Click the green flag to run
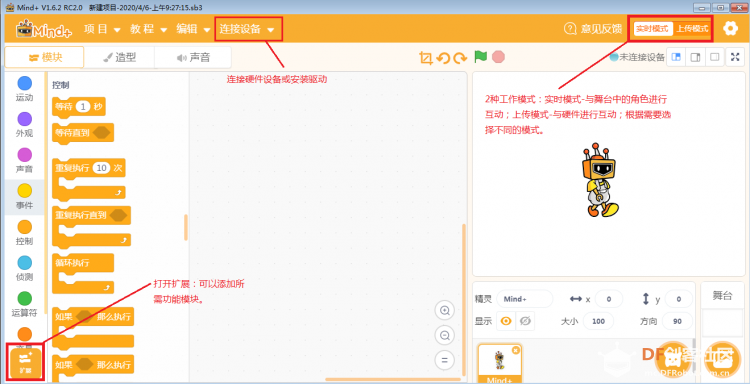The image size is (750, 384). click(x=480, y=57)
